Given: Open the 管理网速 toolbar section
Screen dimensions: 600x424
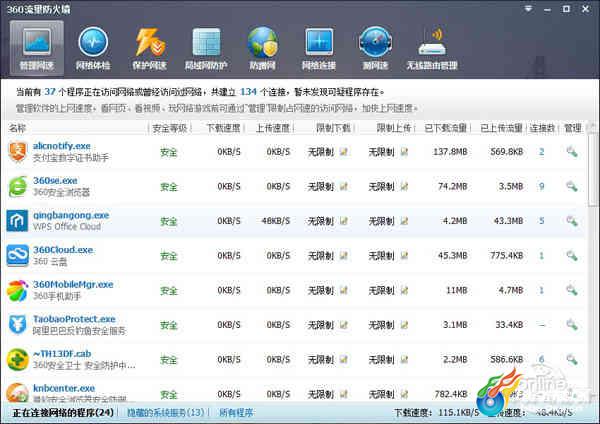Looking at the screenshot, I should pyautogui.click(x=37, y=48).
